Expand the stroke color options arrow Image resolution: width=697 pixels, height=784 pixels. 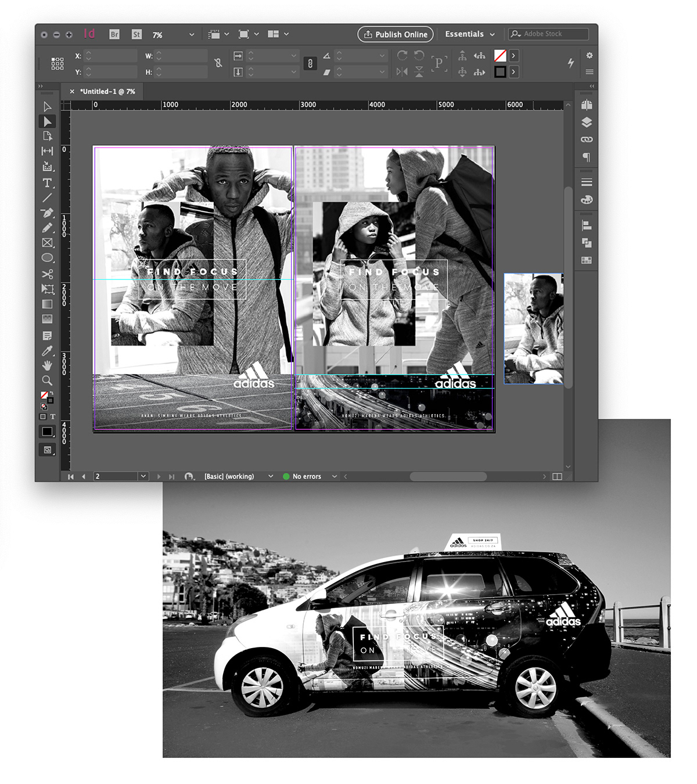click(513, 72)
